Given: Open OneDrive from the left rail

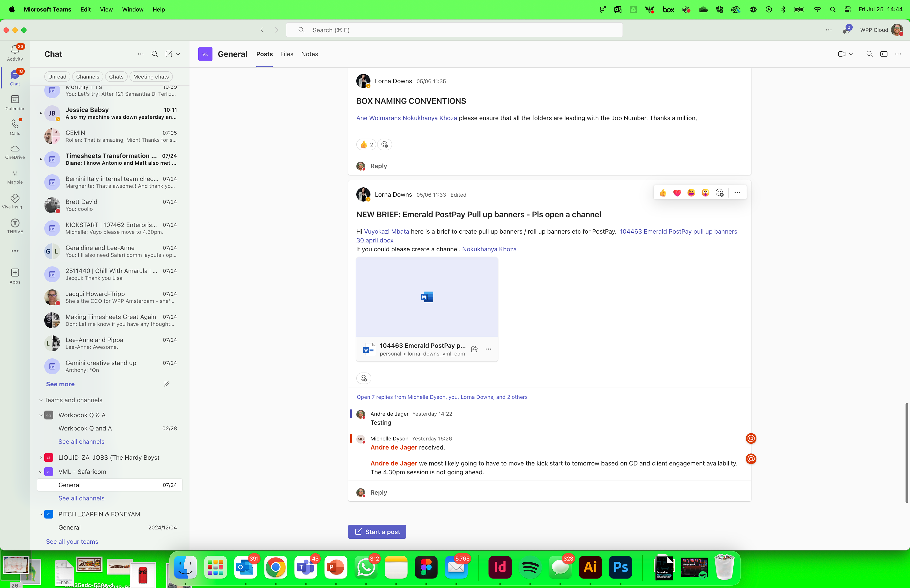Looking at the screenshot, I should click(15, 152).
